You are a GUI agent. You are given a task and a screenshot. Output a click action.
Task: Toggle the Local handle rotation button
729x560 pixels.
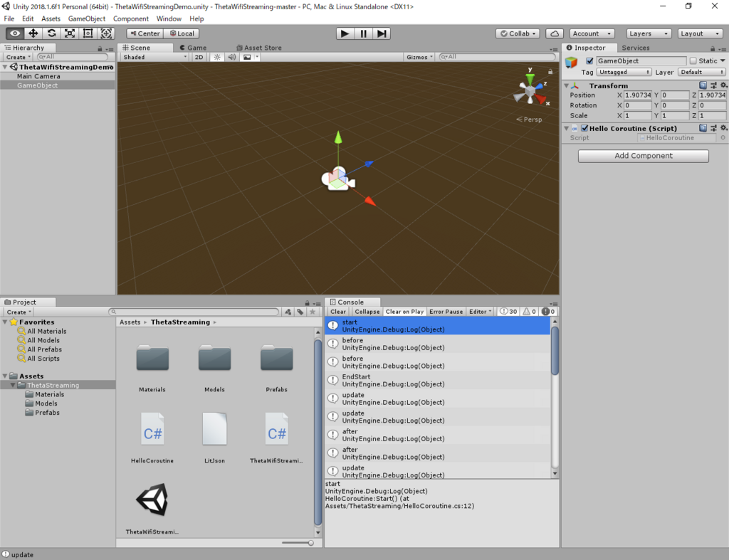pyautogui.click(x=182, y=33)
